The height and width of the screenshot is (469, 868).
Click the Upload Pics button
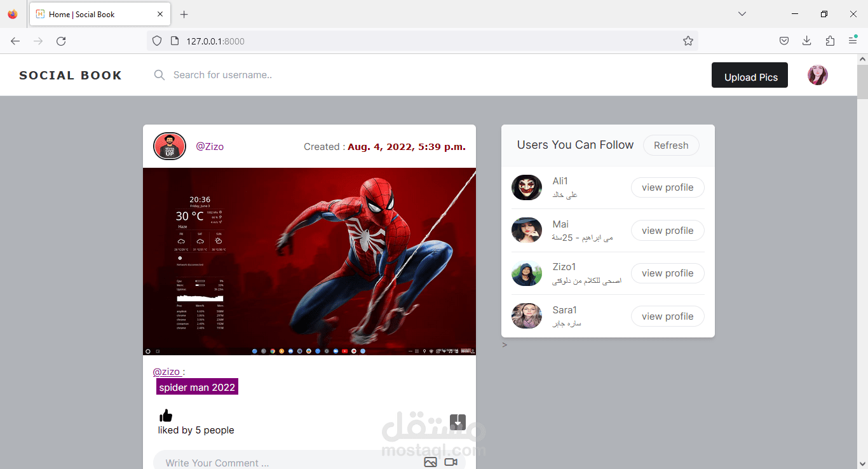[750, 75]
